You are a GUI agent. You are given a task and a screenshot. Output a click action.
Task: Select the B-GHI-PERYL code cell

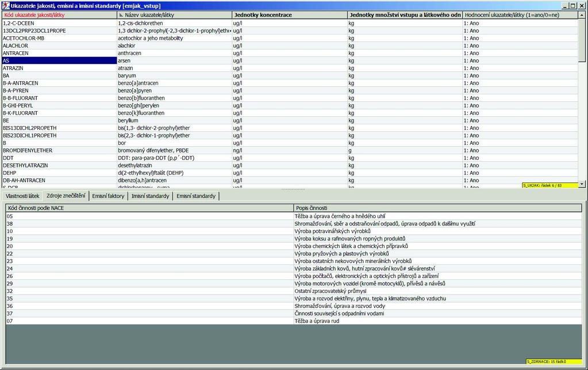[x=59, y=105]
